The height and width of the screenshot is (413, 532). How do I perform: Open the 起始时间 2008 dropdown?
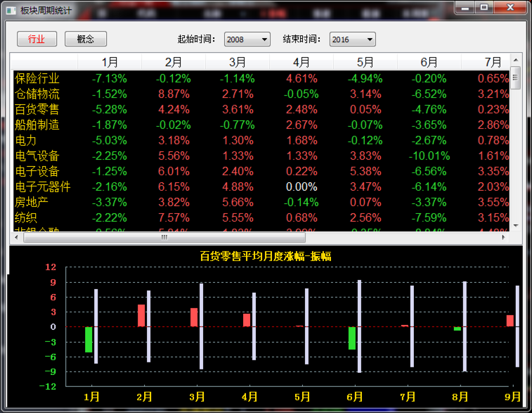pyautogui.click(x=247, y=39)
